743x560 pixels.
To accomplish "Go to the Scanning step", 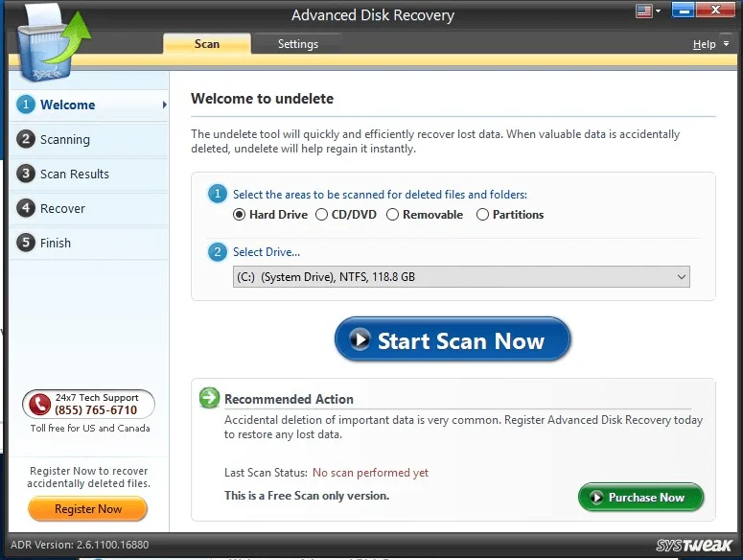I will tap(89, 139).
